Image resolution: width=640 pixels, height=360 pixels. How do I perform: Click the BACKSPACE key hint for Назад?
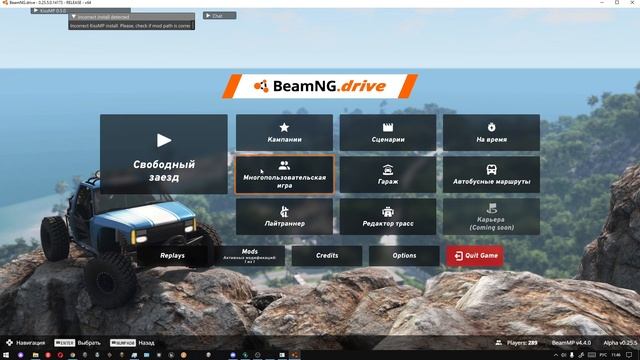coord(123,343)
